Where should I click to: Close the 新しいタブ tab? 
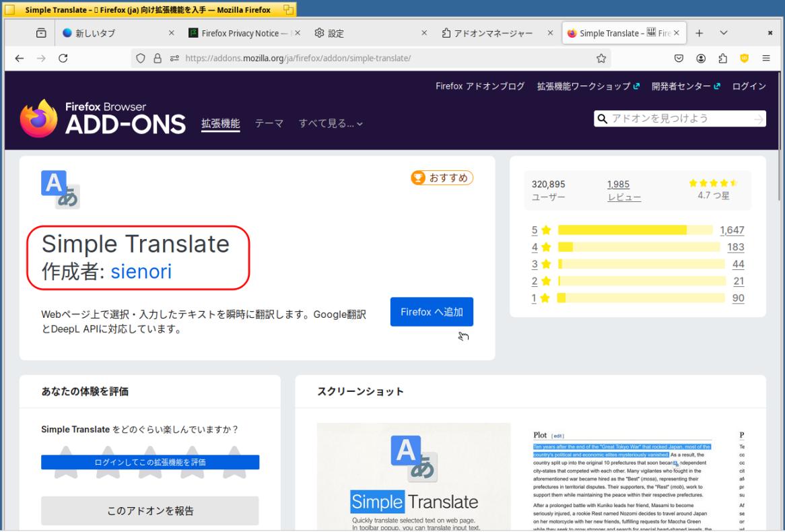[171, 33]
